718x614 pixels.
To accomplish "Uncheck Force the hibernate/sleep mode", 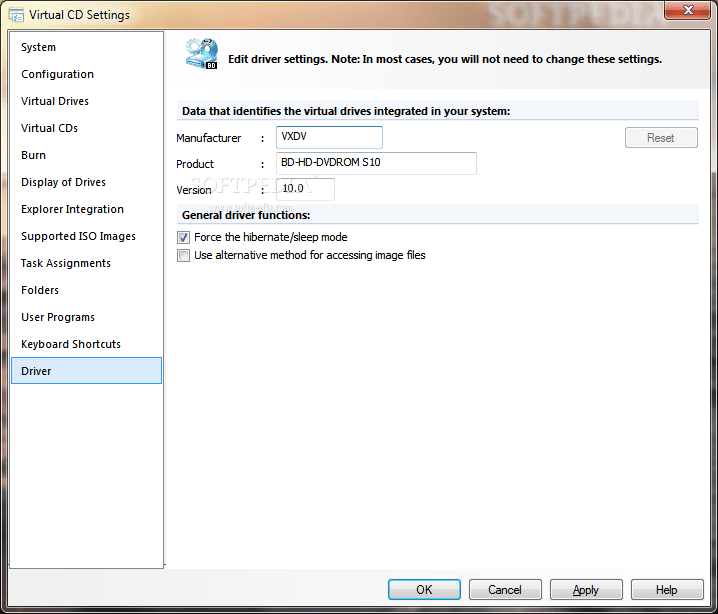I will tap(183, 237).
